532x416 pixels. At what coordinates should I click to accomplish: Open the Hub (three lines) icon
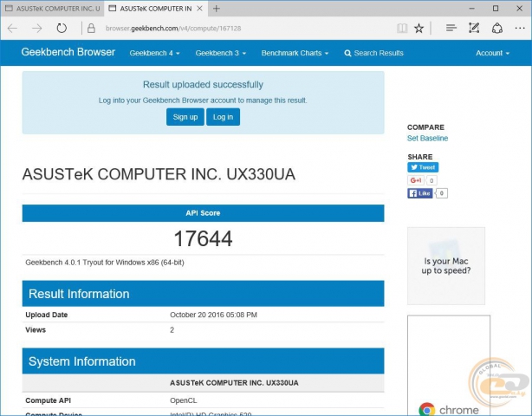point(451,28)
